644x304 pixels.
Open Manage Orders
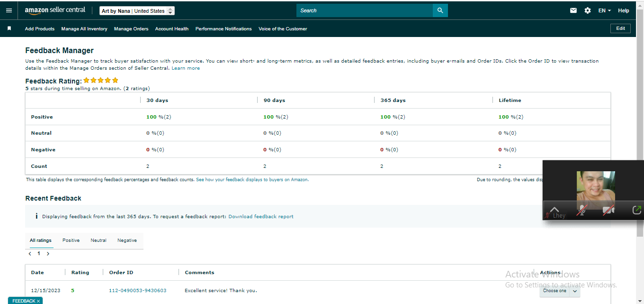[x=131, y=29]
